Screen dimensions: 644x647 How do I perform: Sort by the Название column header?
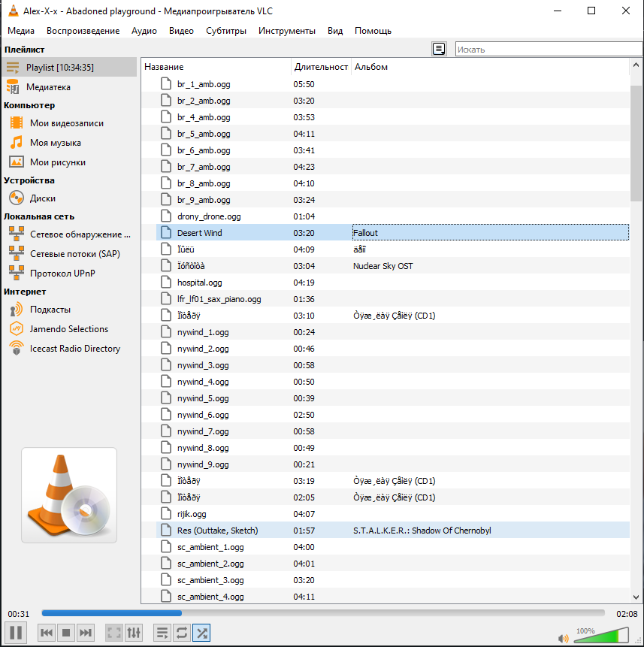point(216,67)
